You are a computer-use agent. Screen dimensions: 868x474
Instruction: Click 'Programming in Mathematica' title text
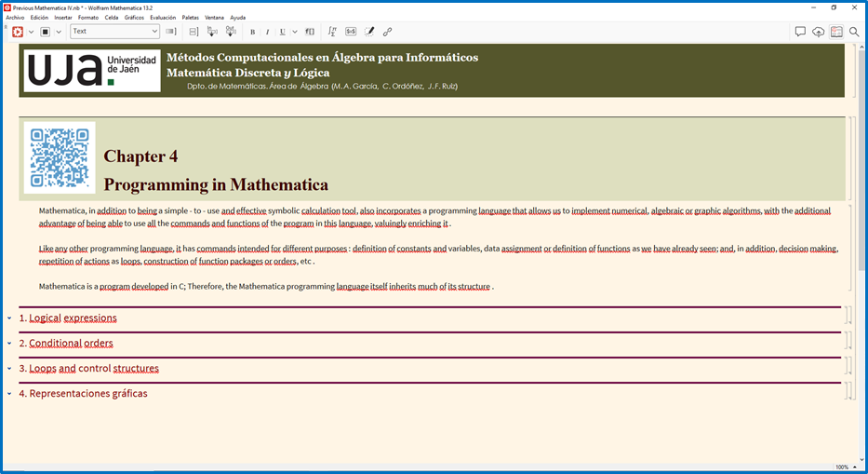click(x=216, y=184)
